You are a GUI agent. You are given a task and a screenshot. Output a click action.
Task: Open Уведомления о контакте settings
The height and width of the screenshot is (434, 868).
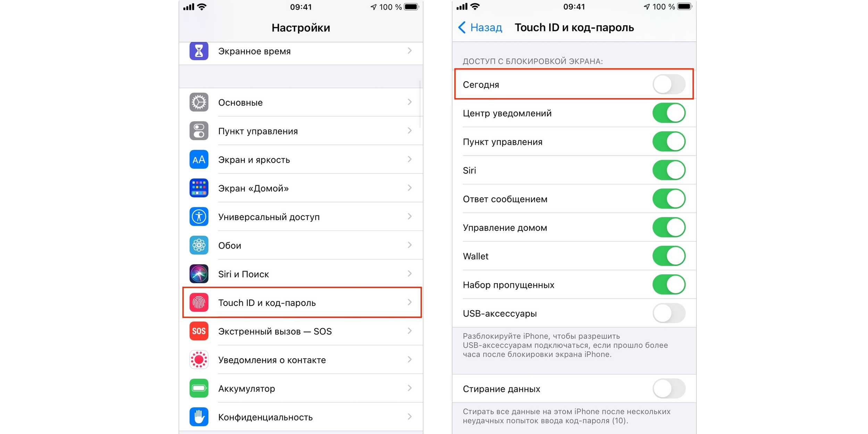coord(300,359)
